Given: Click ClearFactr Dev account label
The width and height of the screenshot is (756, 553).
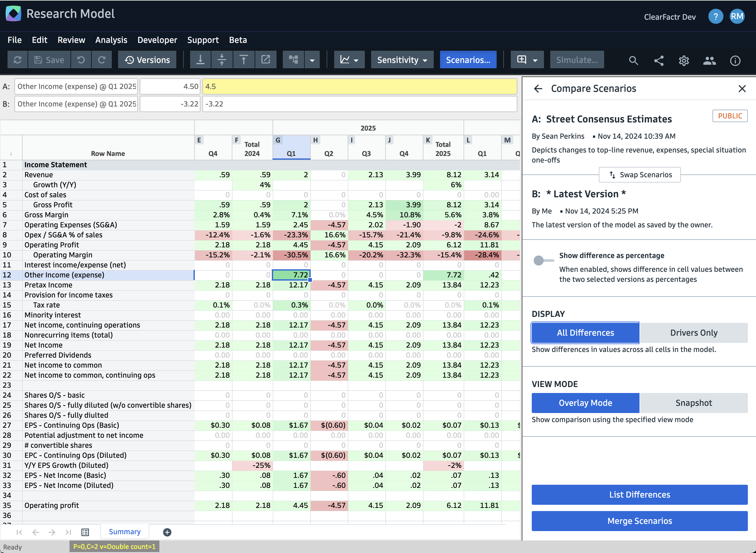Looking at the screenshot, I should pos(670,17).
